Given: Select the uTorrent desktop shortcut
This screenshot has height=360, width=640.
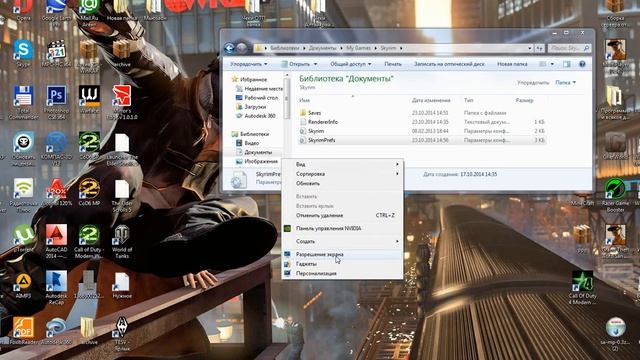Looking at the screenshot, I should tap(23, 238).
